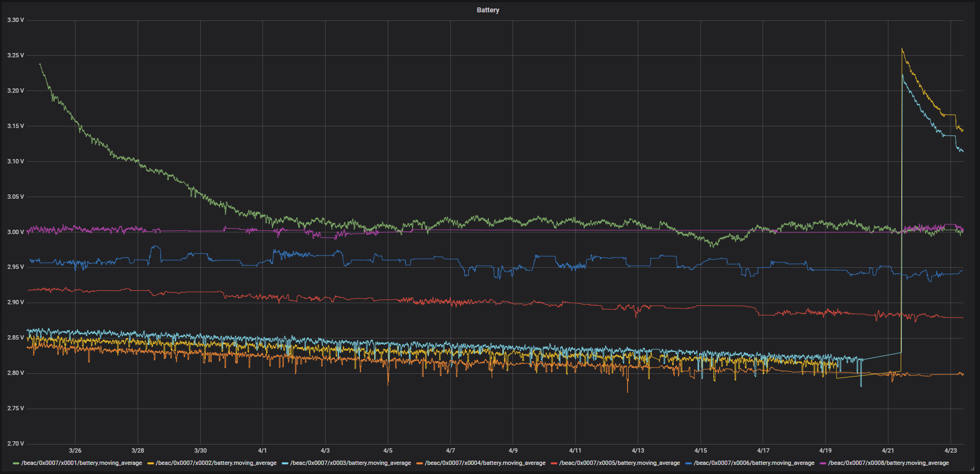Toggle x0003 battery series in legend

tap(350, 463)
